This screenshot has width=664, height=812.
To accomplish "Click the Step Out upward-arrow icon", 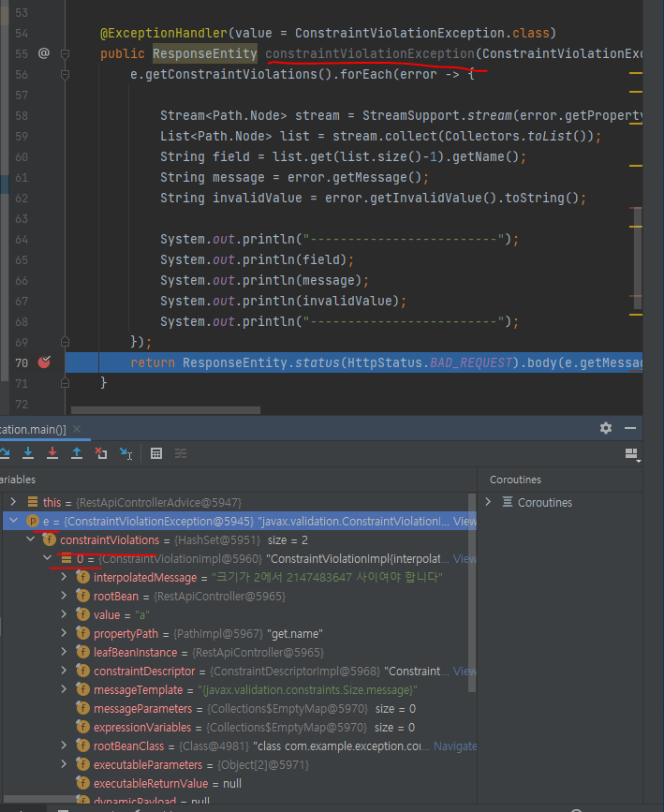I will [x=77, y=453].
